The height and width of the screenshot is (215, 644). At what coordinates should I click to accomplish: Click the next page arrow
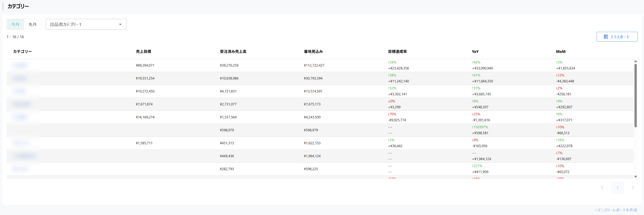click(x=633, y=187)
